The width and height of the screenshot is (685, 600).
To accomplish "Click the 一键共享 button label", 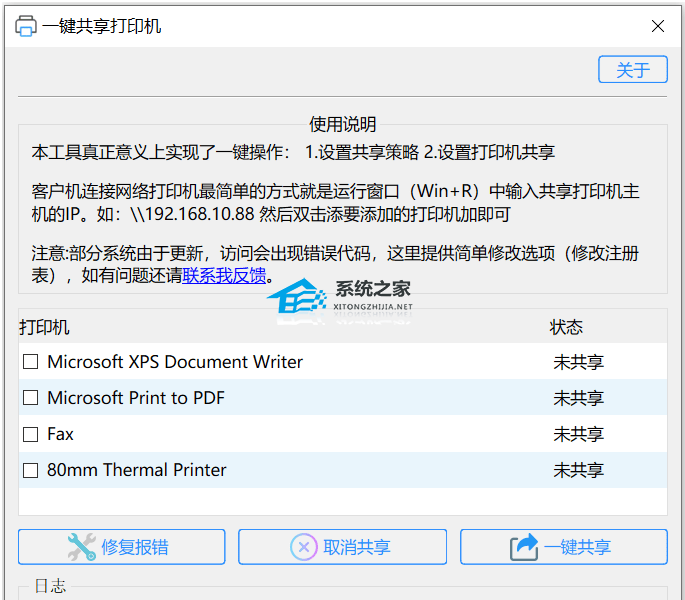I will tap(578, 547).
